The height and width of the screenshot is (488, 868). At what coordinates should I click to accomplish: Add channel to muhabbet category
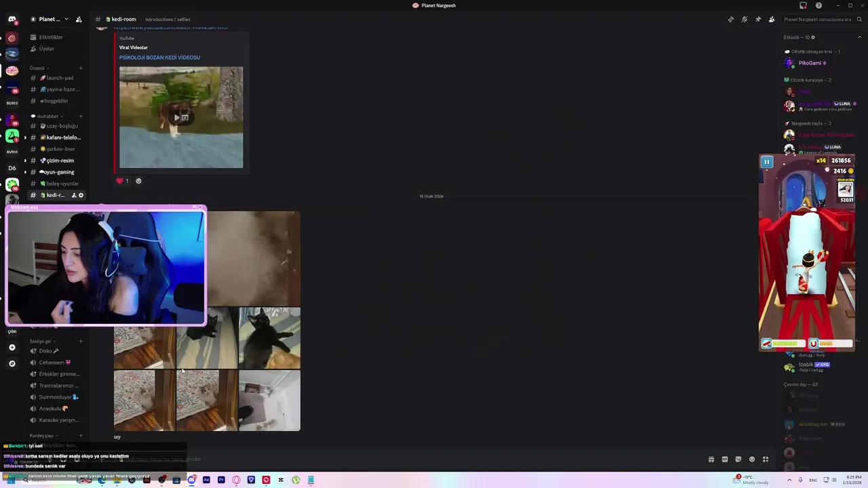(x=81, y=116)
